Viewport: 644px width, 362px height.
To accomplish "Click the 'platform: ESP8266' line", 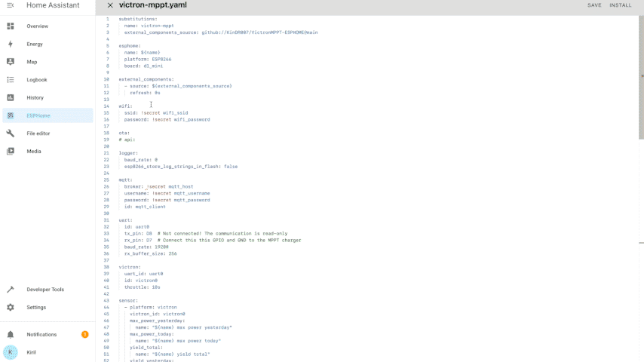I will coord(148,59).
